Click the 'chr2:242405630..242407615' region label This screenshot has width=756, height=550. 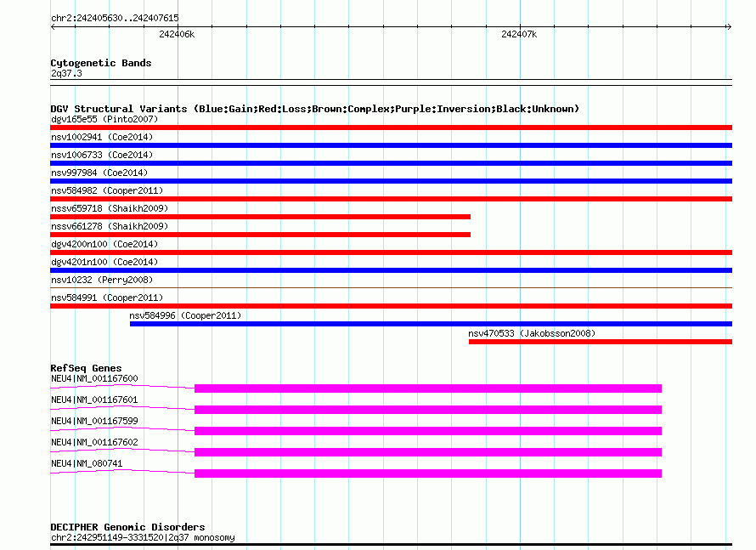point(115,18)
